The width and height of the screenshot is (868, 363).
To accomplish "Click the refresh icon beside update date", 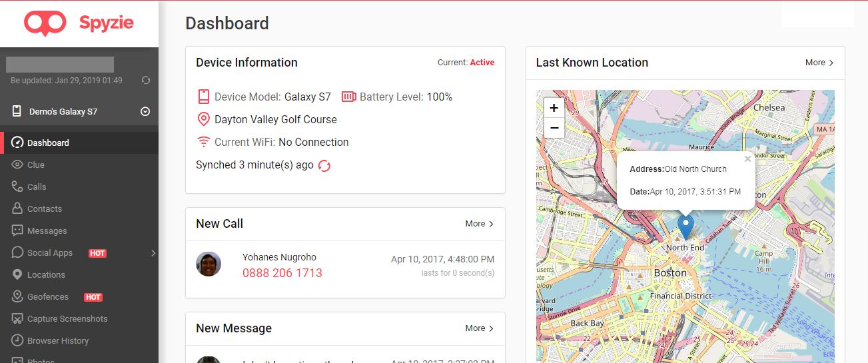I will (x=146, y=81).
